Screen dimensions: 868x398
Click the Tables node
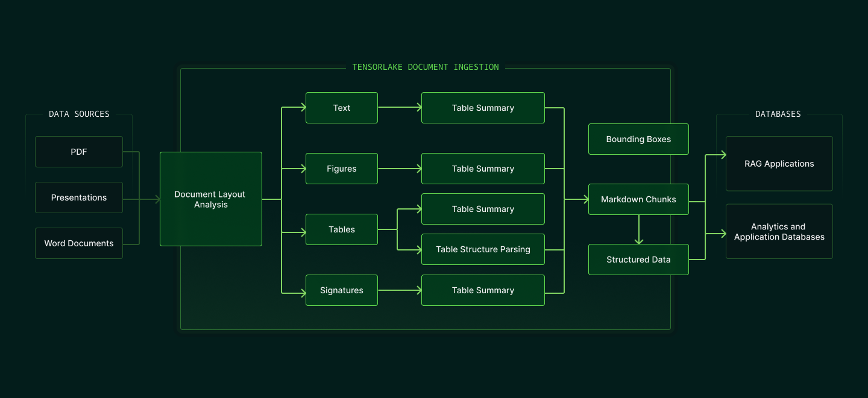point(342,229)
